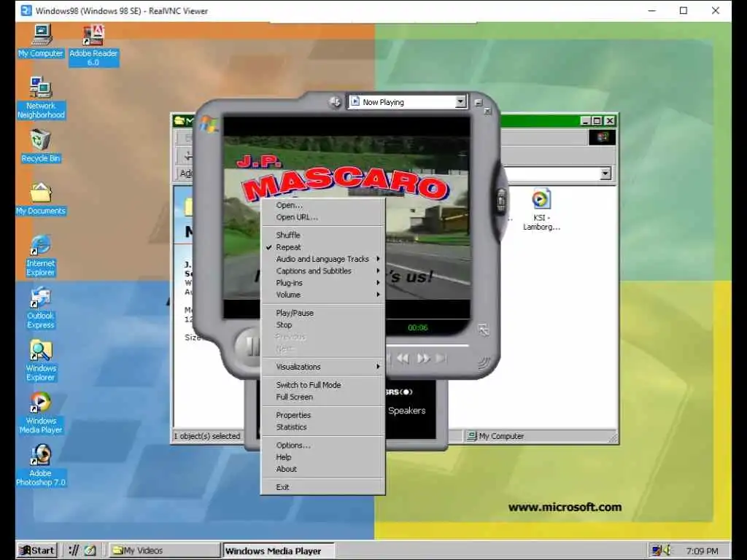Select Help in the context menu
Screen dimensions: 747x560
323,457
